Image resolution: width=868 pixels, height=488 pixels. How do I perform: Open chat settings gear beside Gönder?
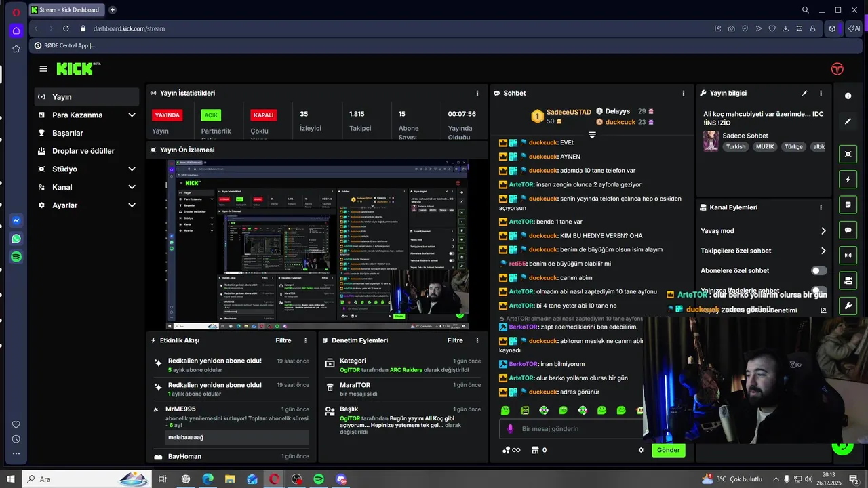[641, 450]
